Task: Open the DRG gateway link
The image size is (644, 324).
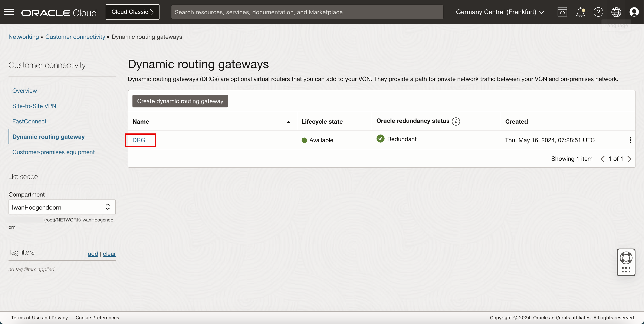Action: click(139, 140)
